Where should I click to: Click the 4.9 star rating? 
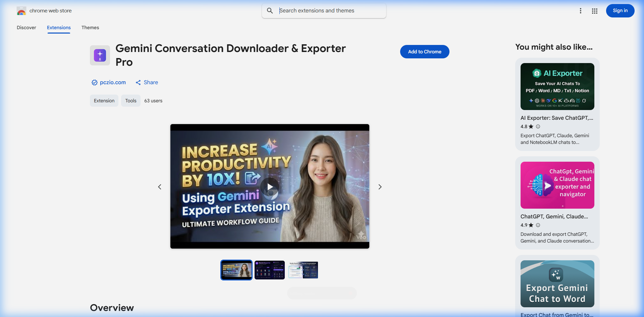pos(527,225)
